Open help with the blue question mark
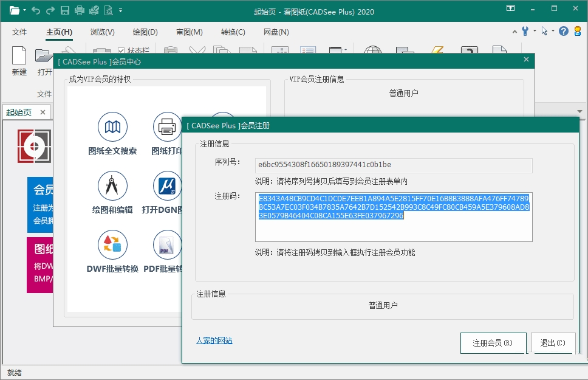This screenshot has width=588, height=380. [563, 31]
